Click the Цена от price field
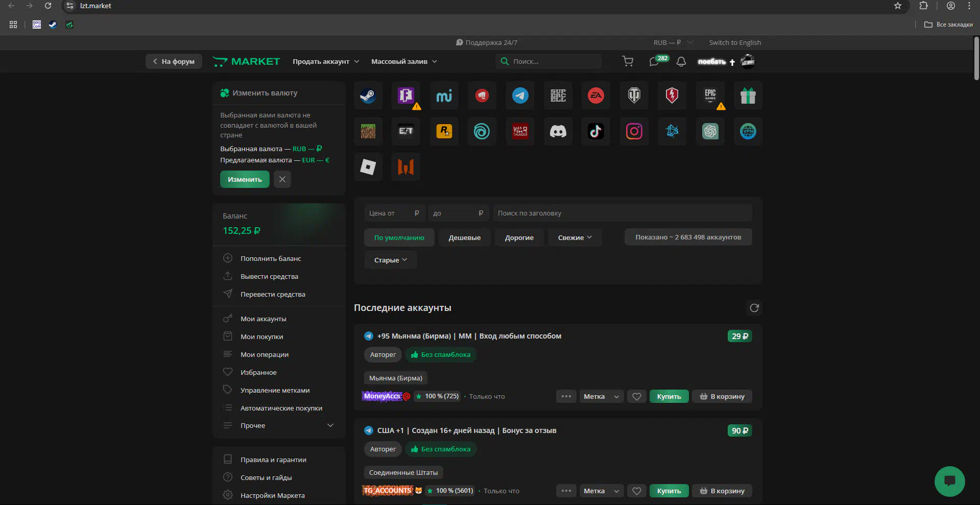This screenshot has height=505, width=980. pos(394,213)
